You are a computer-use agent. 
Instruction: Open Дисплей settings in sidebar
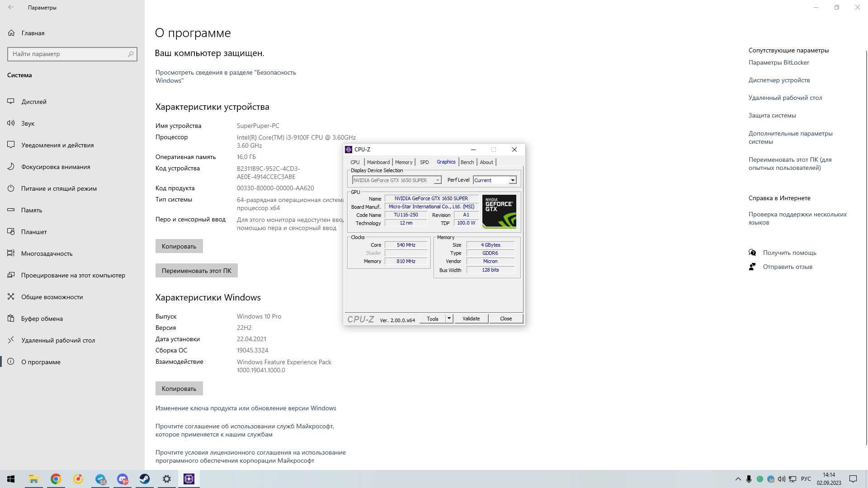[x=34, y=102]
